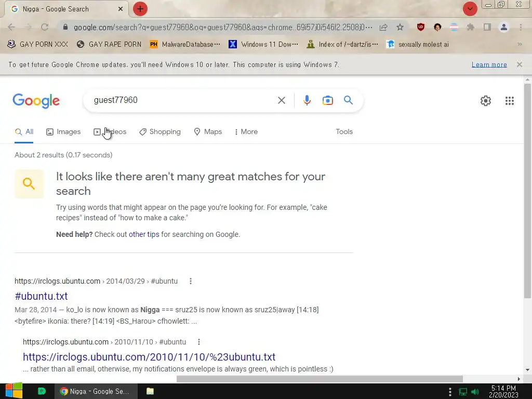Select the All results tab
This screenshot has width=532, height=399.
24,131
